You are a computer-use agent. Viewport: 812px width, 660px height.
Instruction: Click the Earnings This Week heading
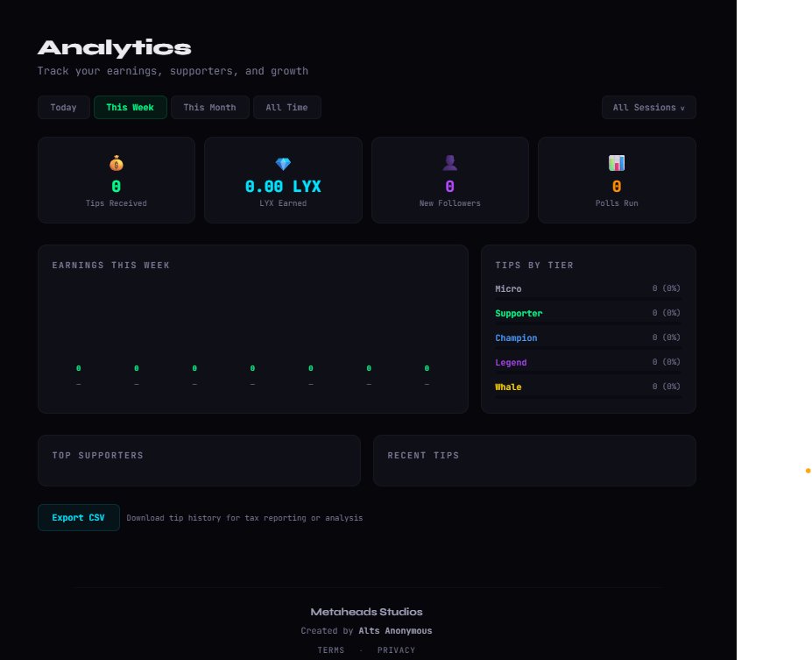pos(111,265)
